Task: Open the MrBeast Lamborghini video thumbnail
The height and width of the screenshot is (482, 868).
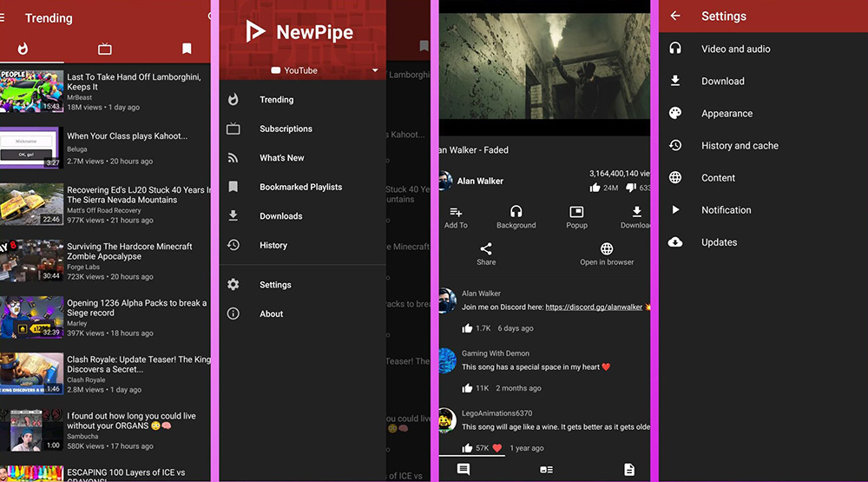Action: click(x=31, y=91)
